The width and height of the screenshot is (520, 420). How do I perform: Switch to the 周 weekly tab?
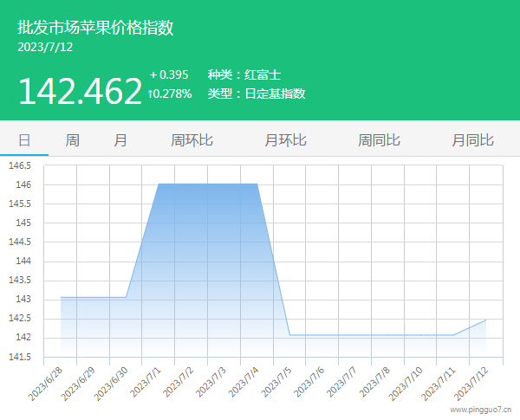click(x=73, y=139)
